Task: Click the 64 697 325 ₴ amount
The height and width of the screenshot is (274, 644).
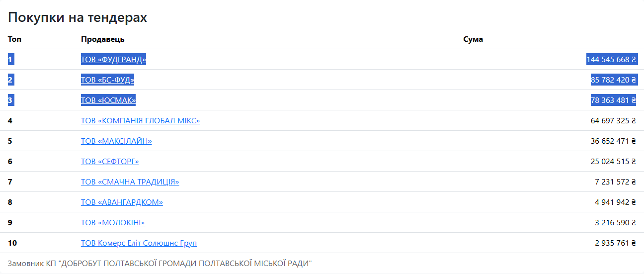Action: [x=613, y=121]
